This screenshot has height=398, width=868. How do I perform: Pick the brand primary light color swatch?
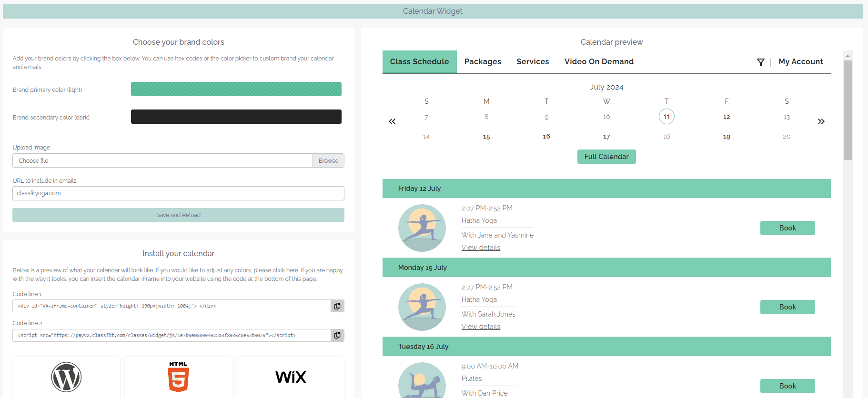[236, 89]
